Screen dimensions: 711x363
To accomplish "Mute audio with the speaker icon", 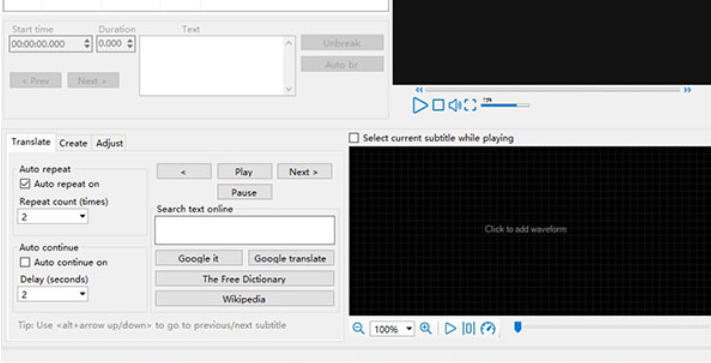I will click(454, 105).
